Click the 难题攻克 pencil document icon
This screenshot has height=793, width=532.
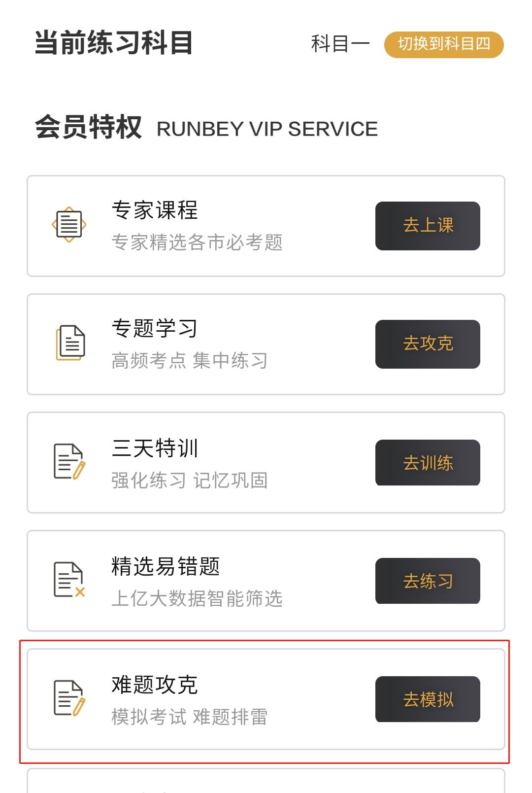pos(69,698)
